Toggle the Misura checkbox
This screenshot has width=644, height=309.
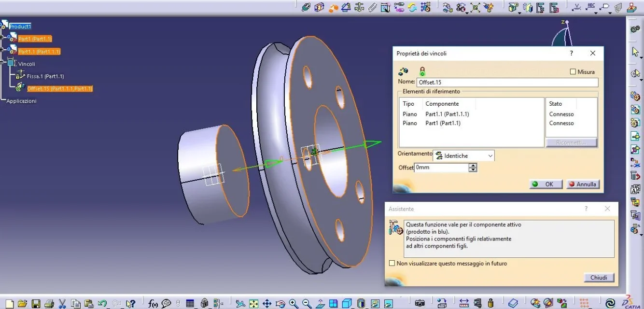(x=573, y=72)
